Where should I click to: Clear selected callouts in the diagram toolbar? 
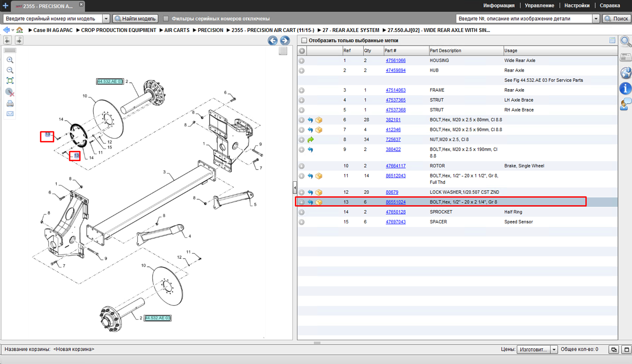pyautogui.click(x=10, y=92)
